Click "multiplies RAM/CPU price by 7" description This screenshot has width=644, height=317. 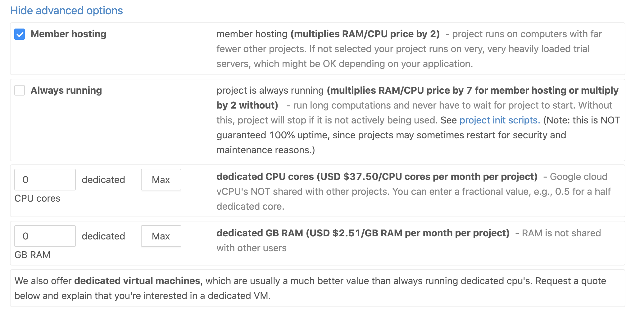point(472,90)
